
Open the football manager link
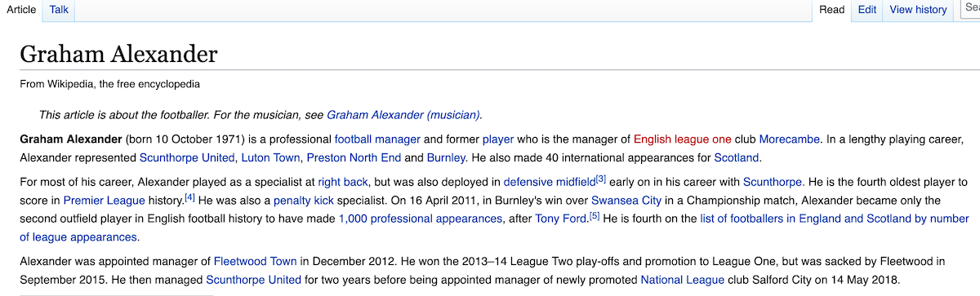click(377, 139)
